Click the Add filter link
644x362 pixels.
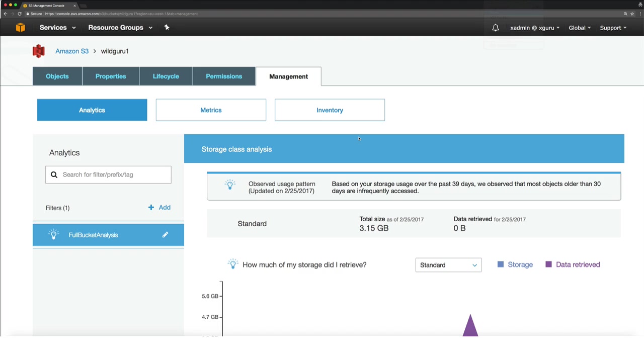165,207
